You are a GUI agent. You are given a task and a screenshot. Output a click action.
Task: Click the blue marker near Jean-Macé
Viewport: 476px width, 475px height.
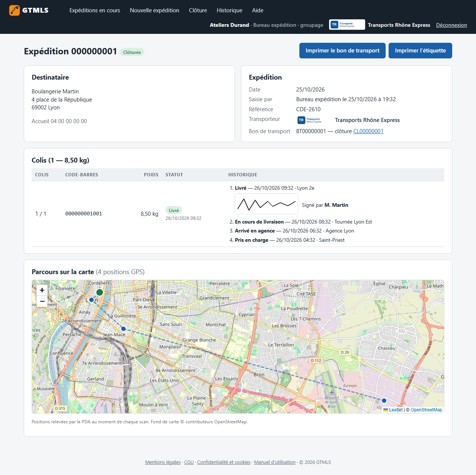coord(123,329)
